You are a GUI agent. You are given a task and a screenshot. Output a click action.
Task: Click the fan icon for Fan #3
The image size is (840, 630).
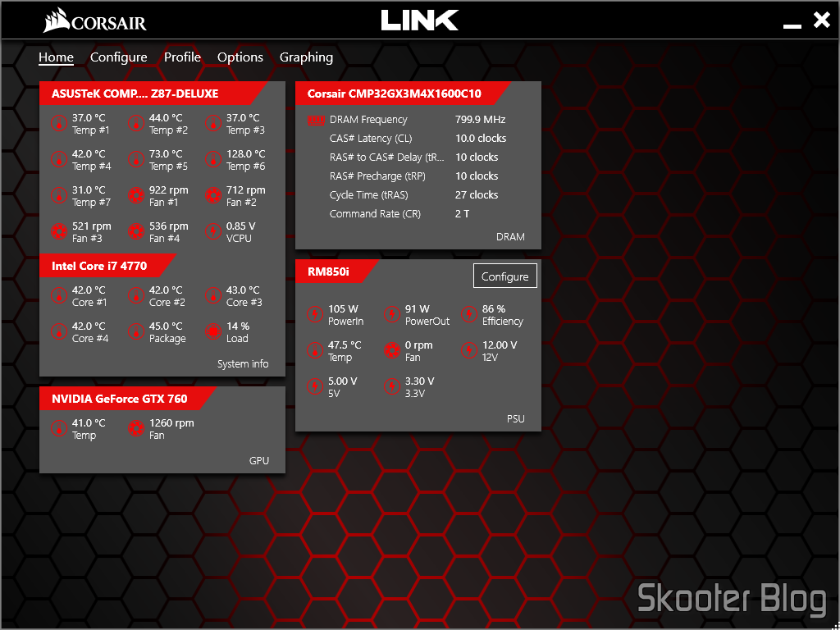pos(58,231)
